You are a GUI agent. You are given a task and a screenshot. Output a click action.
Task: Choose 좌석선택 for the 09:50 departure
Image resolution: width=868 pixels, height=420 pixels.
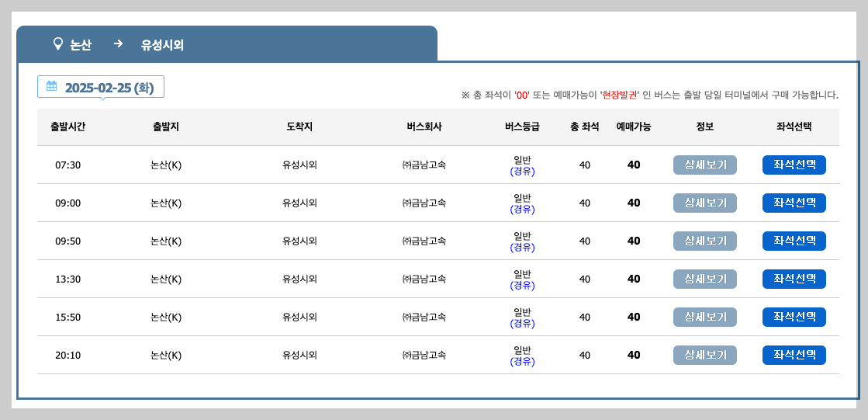coord(794,241)
